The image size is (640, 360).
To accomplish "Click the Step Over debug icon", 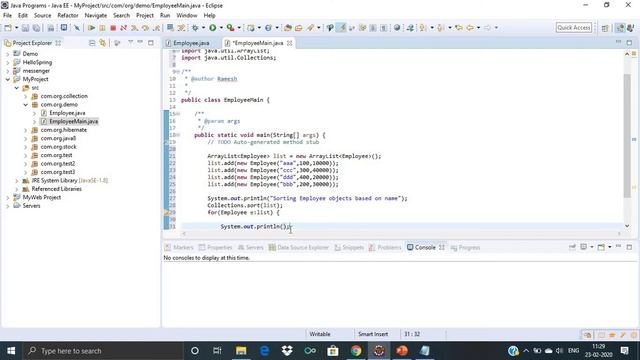I will 145,28.
